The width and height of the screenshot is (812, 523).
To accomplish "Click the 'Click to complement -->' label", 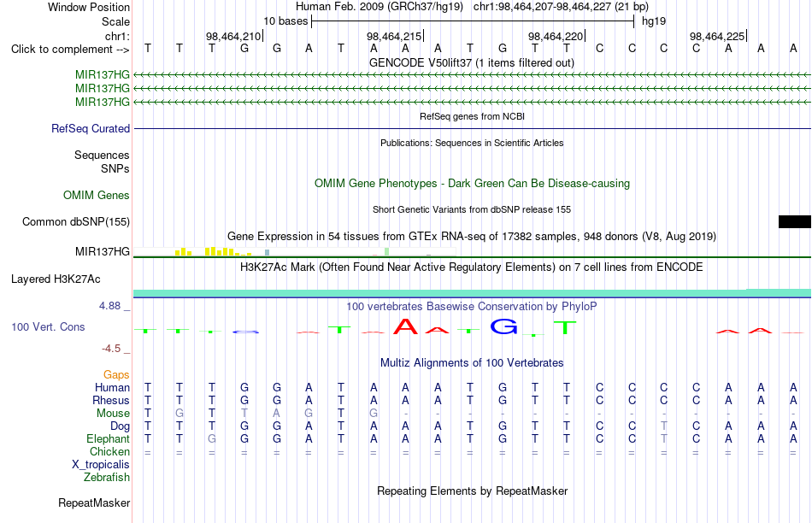I will tap(70, 50).
